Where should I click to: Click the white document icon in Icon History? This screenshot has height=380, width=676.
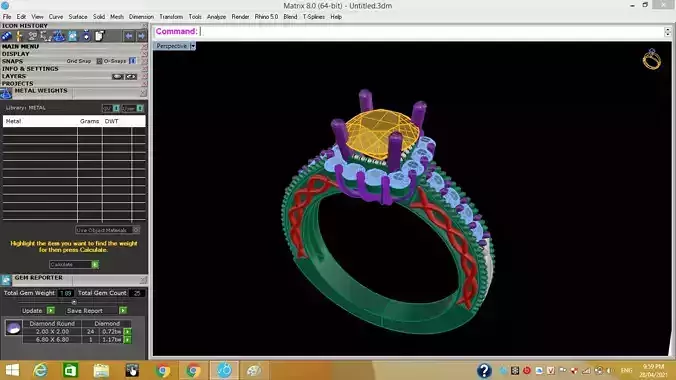(x=100, y=36)
